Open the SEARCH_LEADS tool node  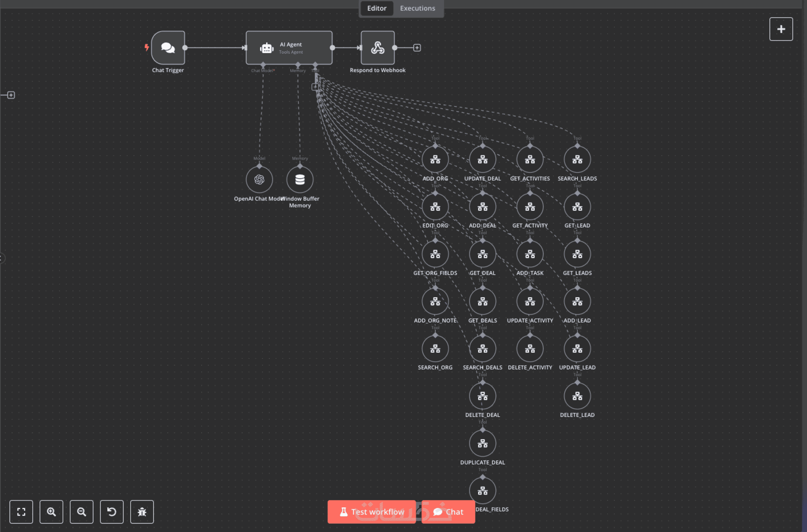(577, 160)
